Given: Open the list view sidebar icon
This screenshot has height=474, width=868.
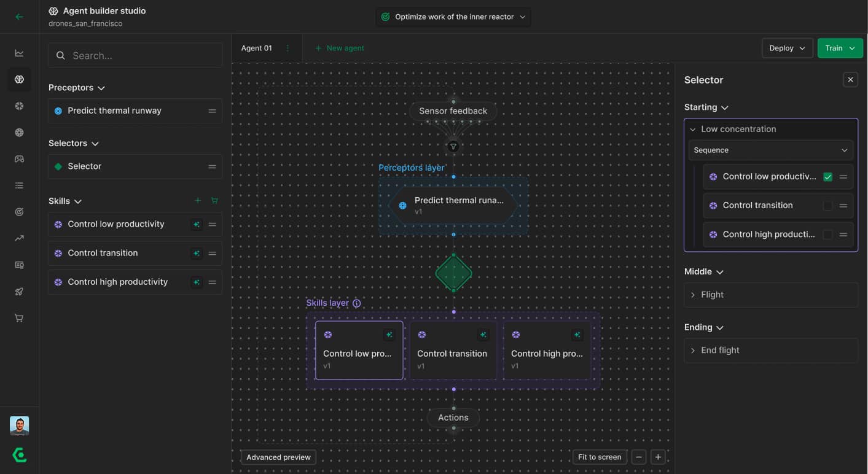Looking at the screenshot, I should 19,185.
